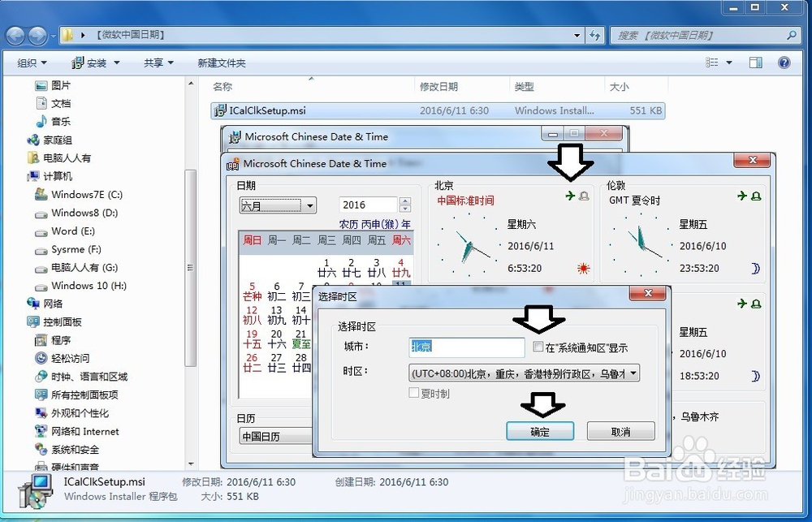
Task: Open 音乐 library in sidebar
Action: (x=52, y=122)
